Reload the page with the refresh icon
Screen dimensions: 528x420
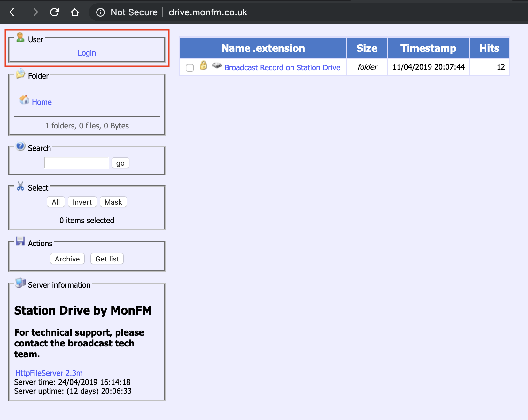55,12
